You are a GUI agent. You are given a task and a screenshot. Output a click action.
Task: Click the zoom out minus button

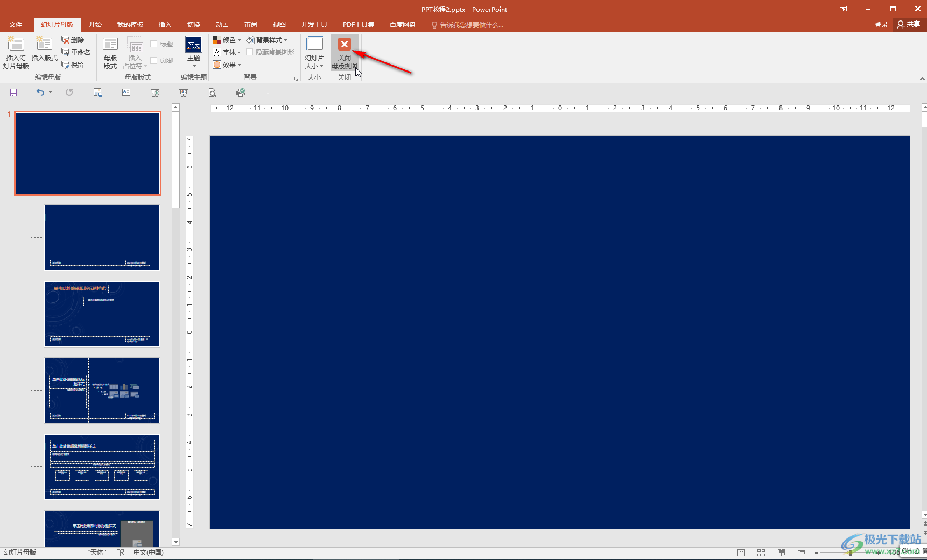817,553
